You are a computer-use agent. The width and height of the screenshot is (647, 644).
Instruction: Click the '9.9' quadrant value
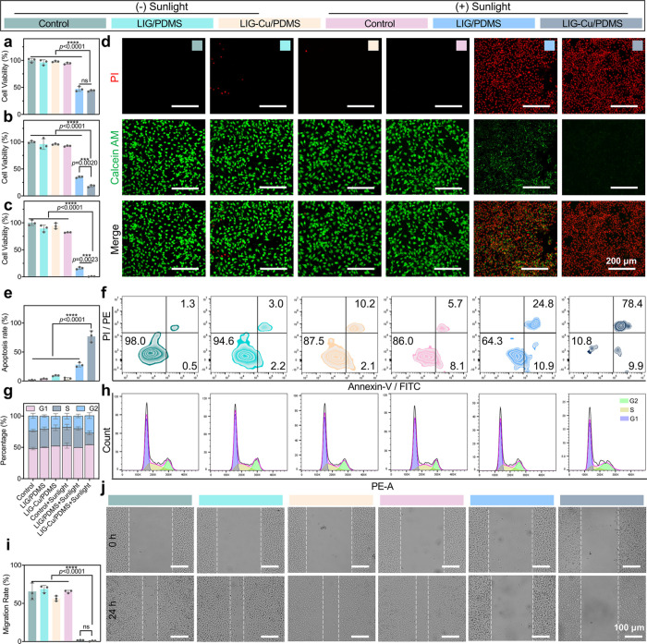click(x=636, y=366)
